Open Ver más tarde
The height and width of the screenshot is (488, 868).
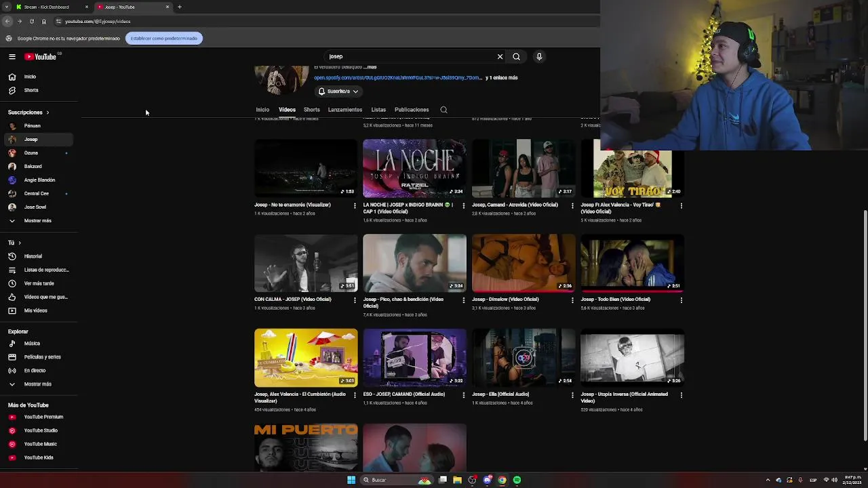tap(39, 283)
